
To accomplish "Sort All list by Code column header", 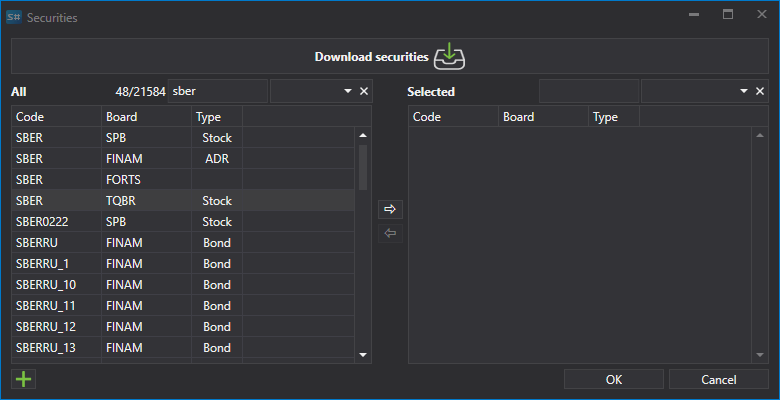I will point(57,116).
